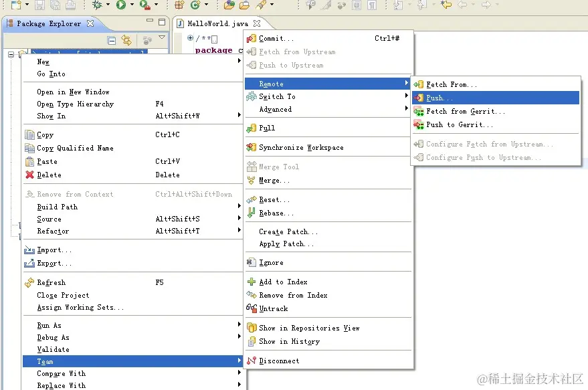
Task: Open the Refactor submenu
Action: click(x=132, y=231)
